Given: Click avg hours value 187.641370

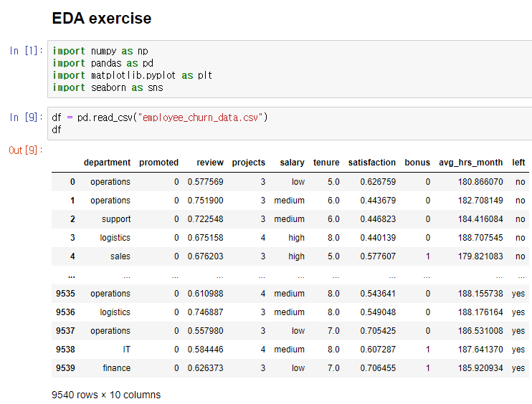Looking at the screenshot, I should click(480, 350).
